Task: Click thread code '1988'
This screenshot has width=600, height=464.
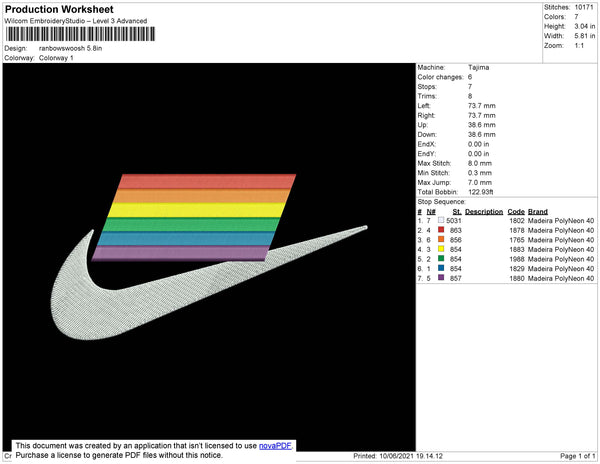Action: [x=517, y=259]
